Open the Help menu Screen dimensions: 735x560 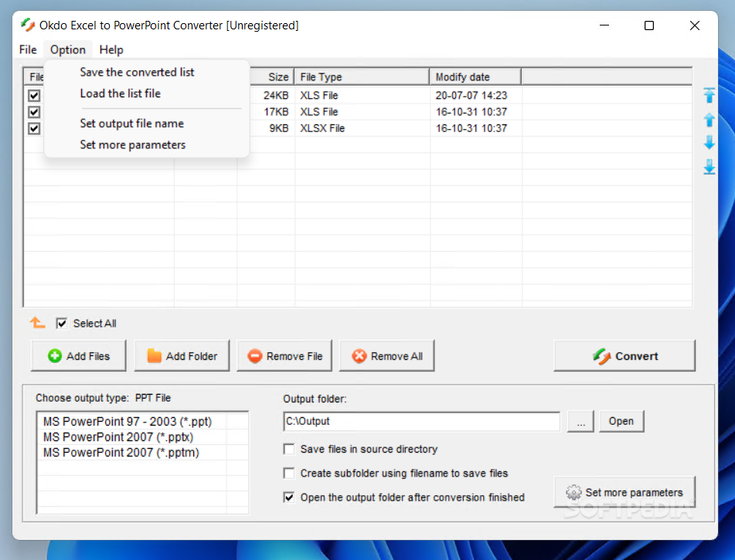point(111,49)
